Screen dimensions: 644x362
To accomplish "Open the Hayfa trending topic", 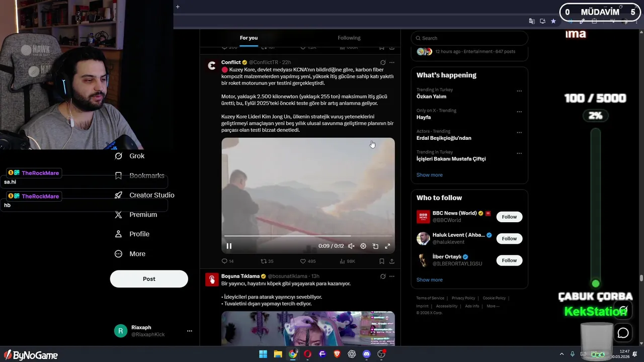I will coord(424,117).
